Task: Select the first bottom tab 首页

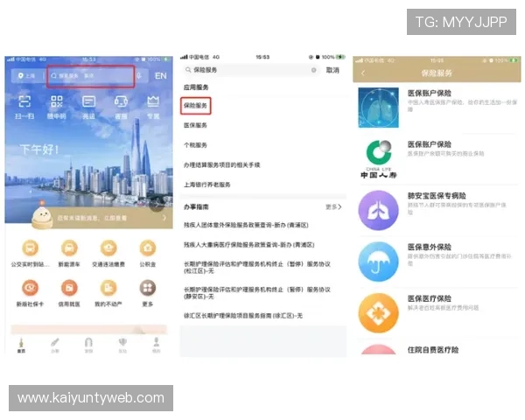Action: [21, 345]
